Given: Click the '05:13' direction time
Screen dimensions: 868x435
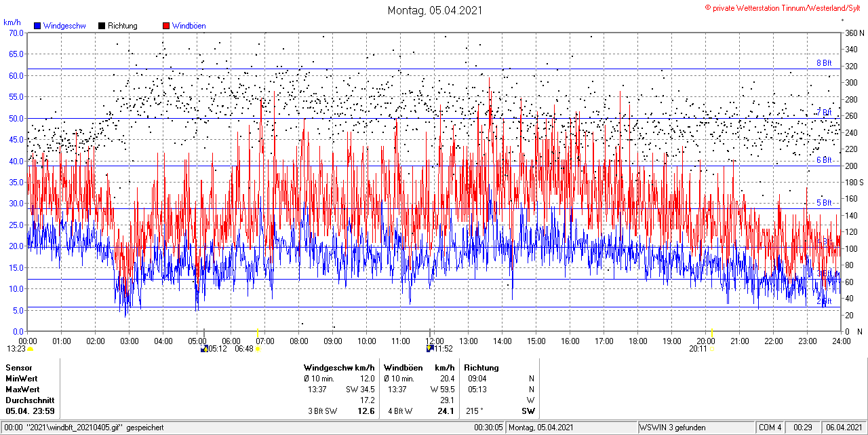Looking at the screenshot, I should [x=477, y=390].
